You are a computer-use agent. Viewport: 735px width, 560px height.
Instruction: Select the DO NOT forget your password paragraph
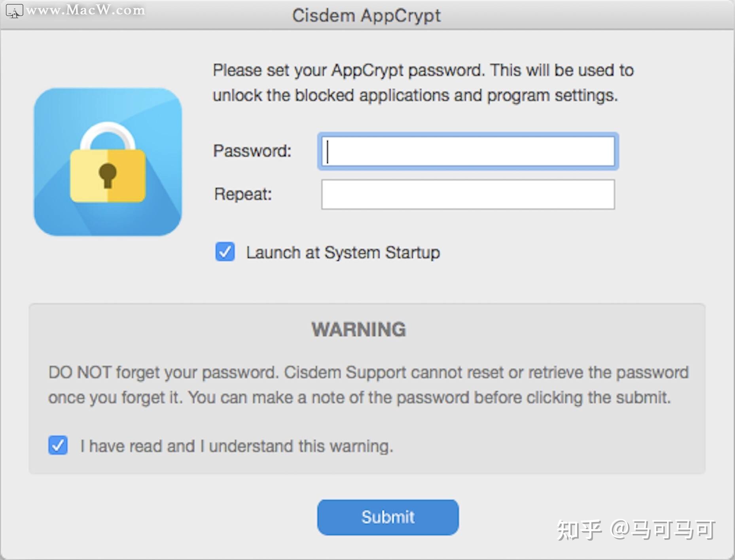click(368, 385)
